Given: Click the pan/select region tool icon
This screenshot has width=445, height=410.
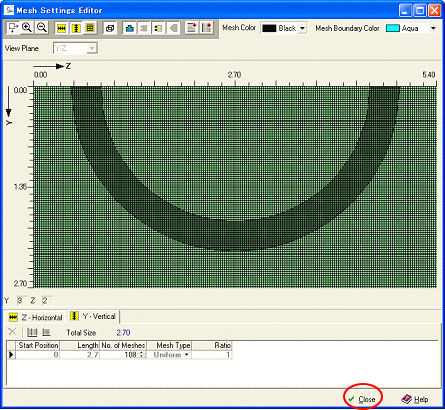Looking at the screenshot, I should click(13, 28).
